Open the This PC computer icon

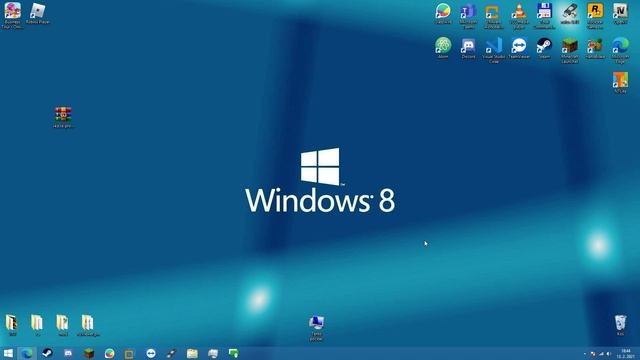[316, 327]
